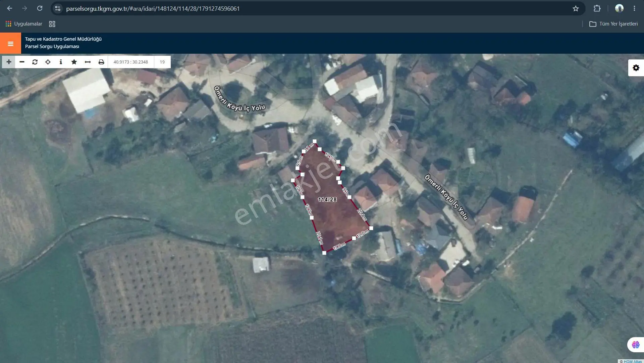
Task: Click the 20.4 m parcel edge label
Action: [362, 215]
